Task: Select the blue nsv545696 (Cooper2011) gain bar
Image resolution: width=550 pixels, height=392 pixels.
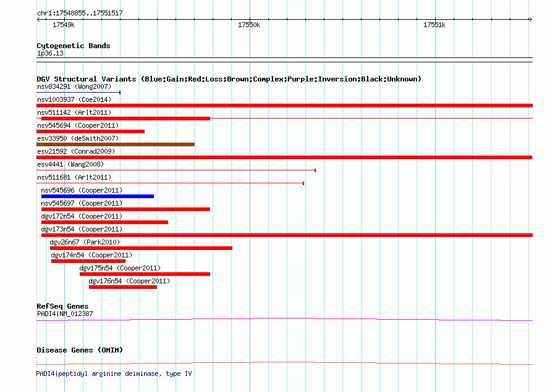Action: pos(98,196)
